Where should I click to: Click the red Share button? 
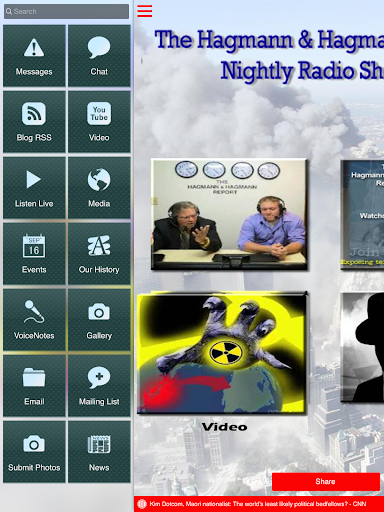326,481
